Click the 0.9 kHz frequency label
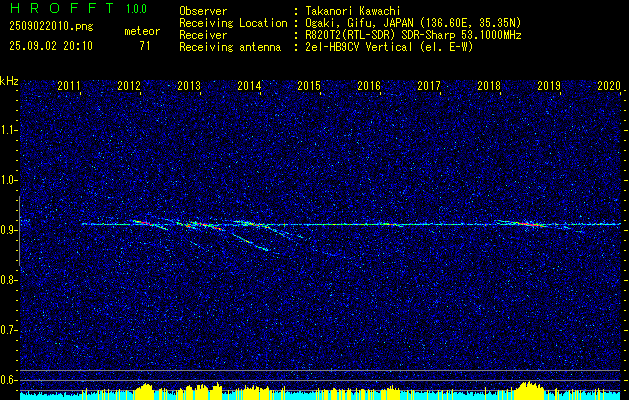 click(8, 230)
